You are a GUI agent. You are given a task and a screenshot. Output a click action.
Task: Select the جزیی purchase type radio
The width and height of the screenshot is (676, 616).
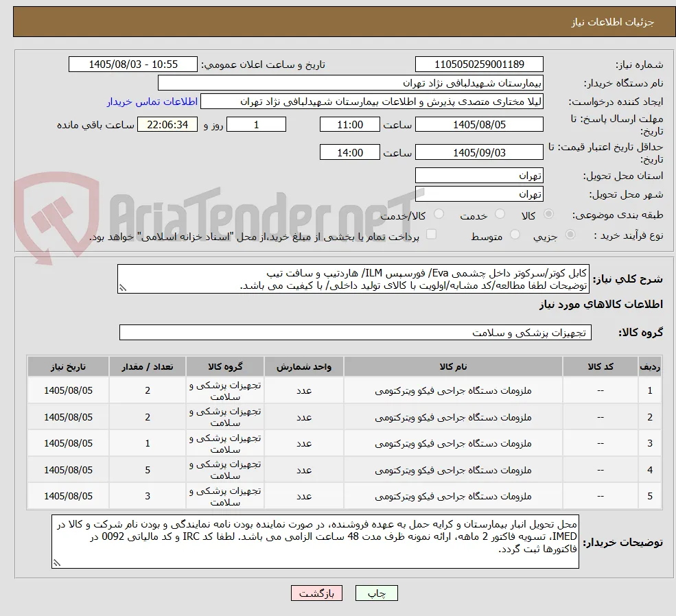(x=570, y=235)
